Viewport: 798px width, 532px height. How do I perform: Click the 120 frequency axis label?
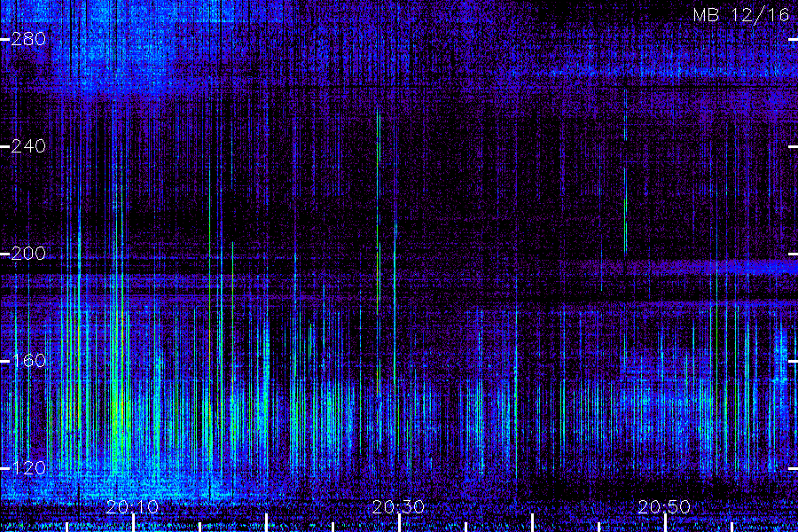tap(28, 468)
